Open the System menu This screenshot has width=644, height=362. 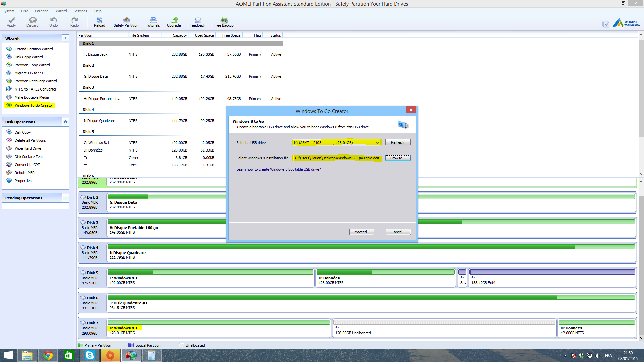click(x=8, y=11)
